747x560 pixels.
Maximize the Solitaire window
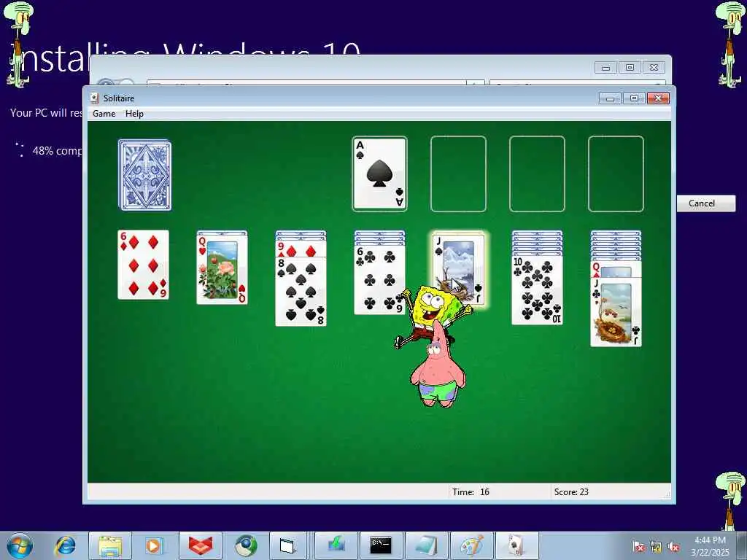[634, 98]
